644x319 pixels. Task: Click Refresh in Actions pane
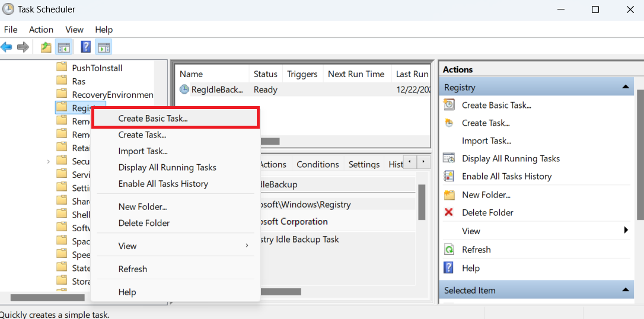[x=476, y=249]
